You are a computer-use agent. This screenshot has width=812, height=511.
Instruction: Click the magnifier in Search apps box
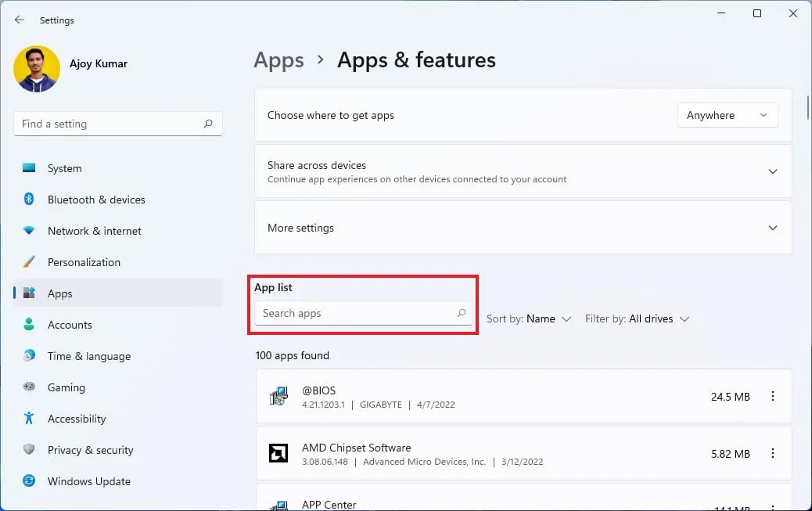click(x=462, y=313)
